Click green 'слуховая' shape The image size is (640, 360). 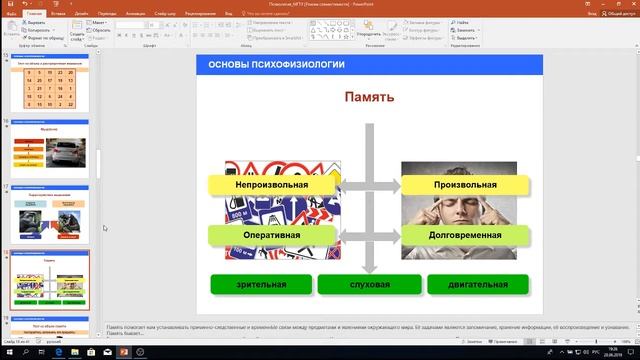(369, 284)
